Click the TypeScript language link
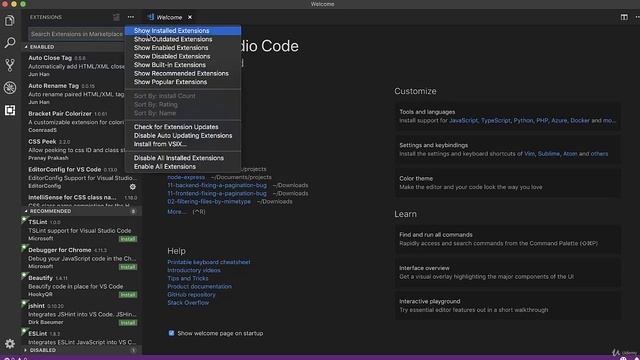This screenshot has width=640, height=360. [496, 120]
